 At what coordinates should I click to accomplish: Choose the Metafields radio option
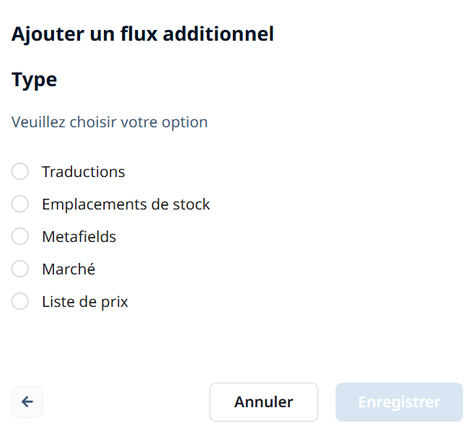pyautogui.click(x=20, y=236)
